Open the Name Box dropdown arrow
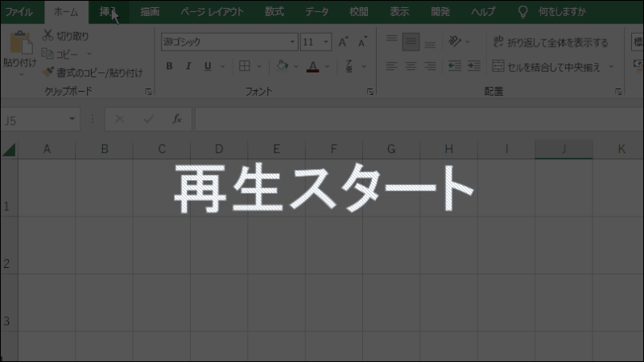The image size is (644, 362). click(x=72, y=119)
